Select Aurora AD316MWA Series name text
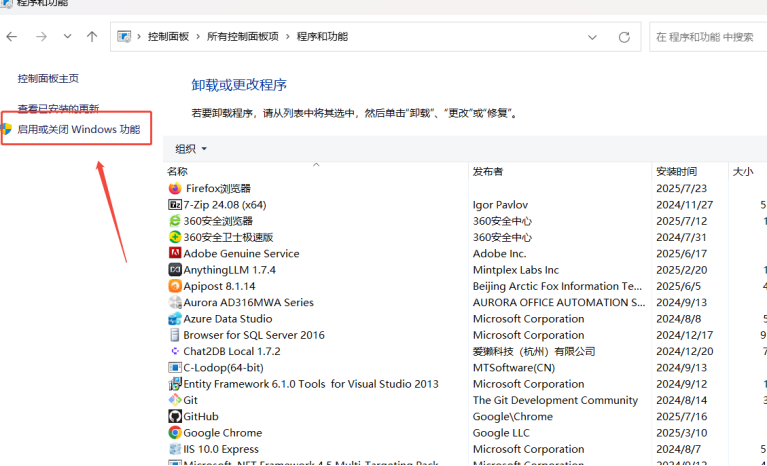767x466 pixels. pyautogui.click(x=248, y=302)
